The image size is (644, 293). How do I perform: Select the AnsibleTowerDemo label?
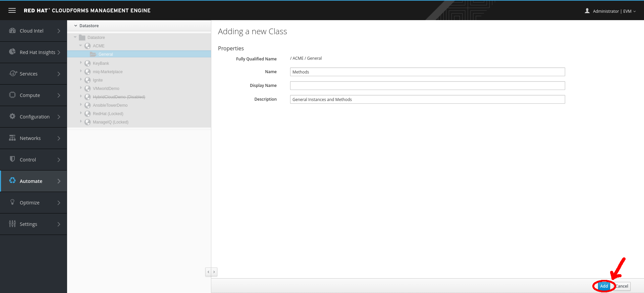tap(110, 105)
